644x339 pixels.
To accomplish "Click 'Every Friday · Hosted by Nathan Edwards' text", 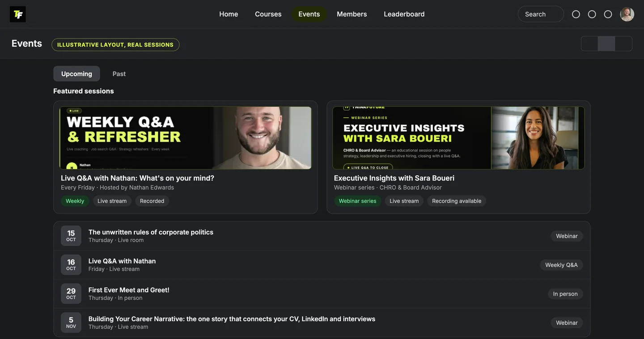I will (117, 188).
